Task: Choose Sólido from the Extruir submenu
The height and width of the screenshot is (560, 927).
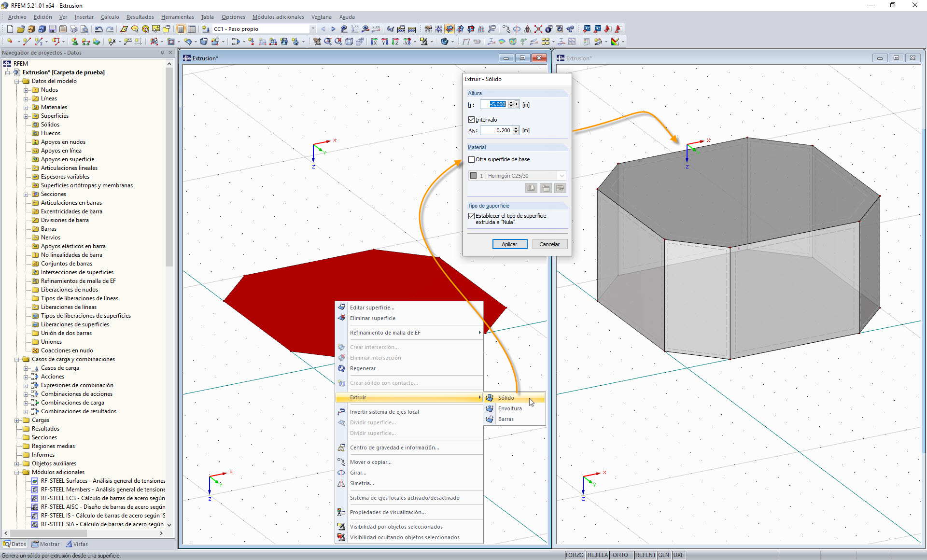Action: point(506,398)
